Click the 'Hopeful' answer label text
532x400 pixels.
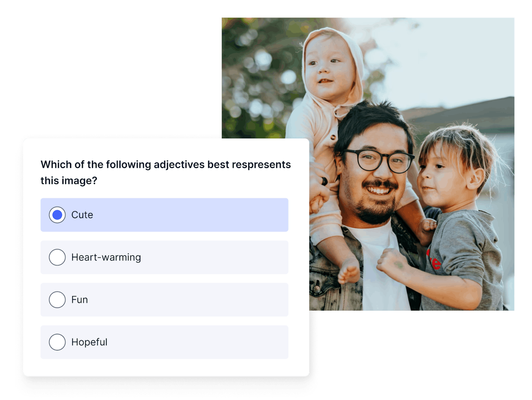89,342
